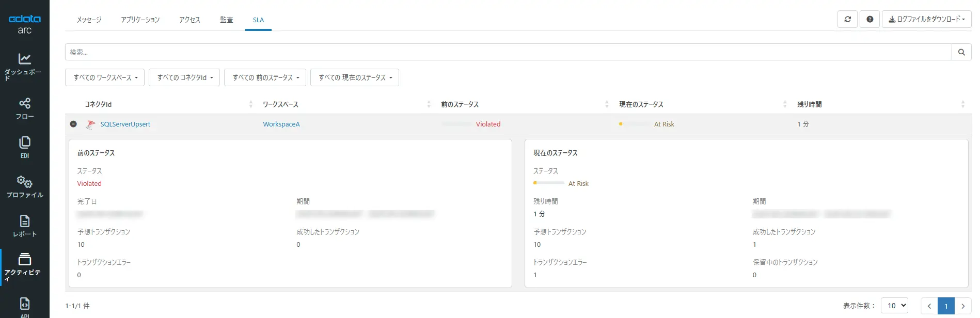Click the search magnifier icon
980x318 pixels.
click(961, 52)
